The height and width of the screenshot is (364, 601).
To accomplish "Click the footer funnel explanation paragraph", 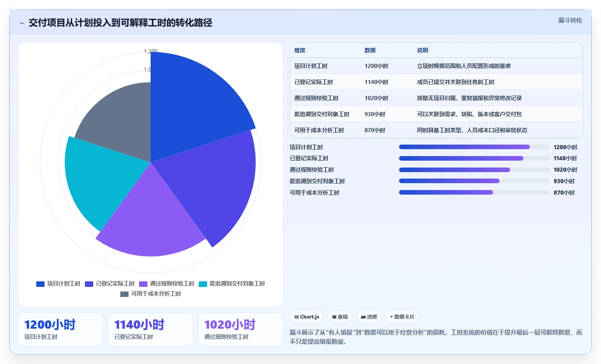I will pos(436,337).
